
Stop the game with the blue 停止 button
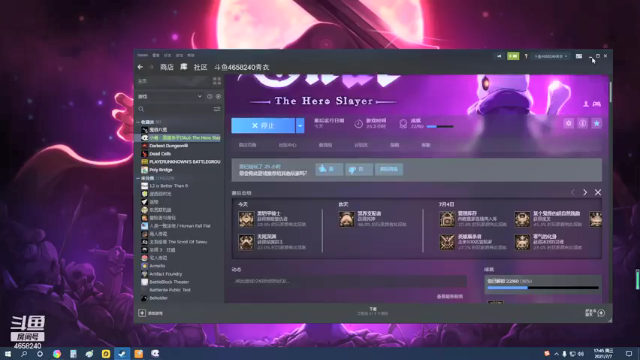[263, 125]
